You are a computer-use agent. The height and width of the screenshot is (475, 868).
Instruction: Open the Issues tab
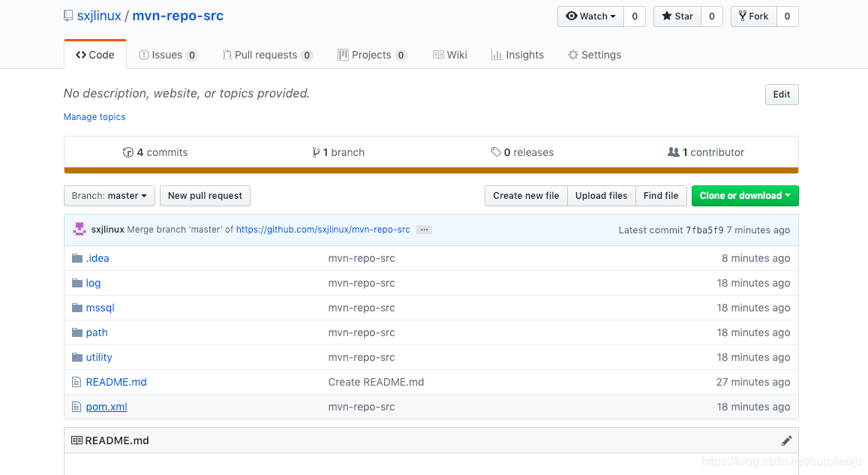pyautogui.click(x=168, y=55)
